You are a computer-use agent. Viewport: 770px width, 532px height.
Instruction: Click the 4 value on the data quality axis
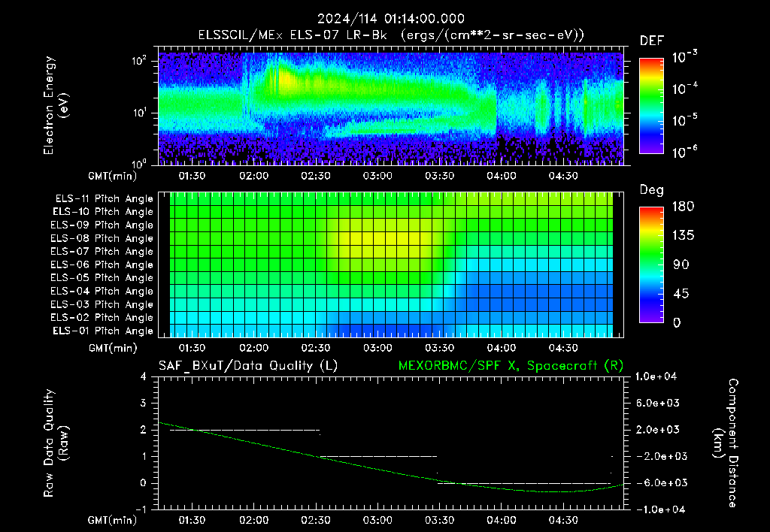coord(143,376)
